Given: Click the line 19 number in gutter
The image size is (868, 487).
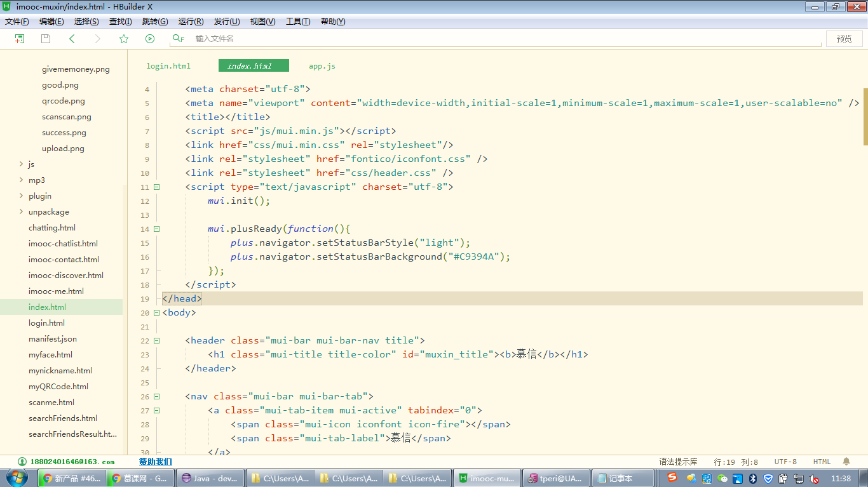Looking at the screenshot, I should click(146, 298).
